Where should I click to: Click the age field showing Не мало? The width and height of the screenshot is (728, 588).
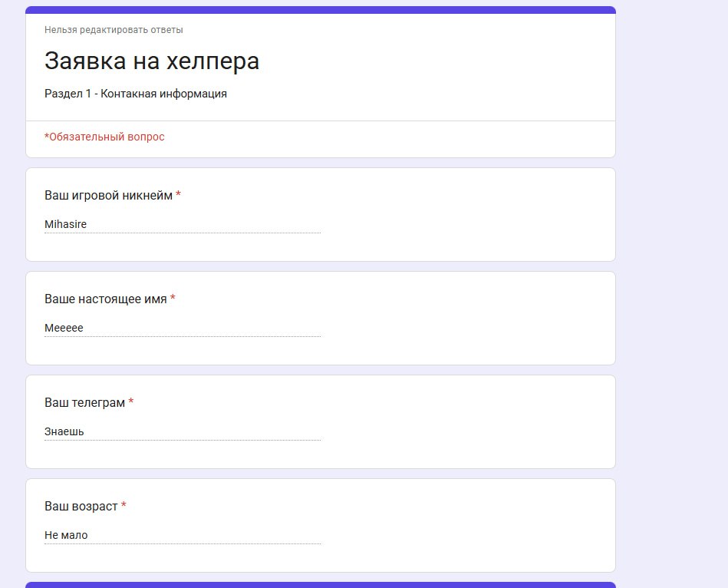pyautogui.click(x=183, y=535)
